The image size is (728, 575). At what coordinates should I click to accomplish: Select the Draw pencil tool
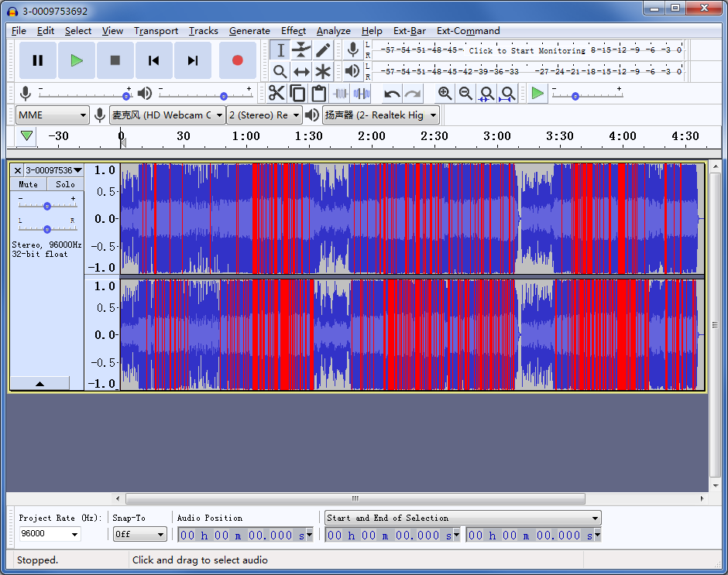click(323, 50)
